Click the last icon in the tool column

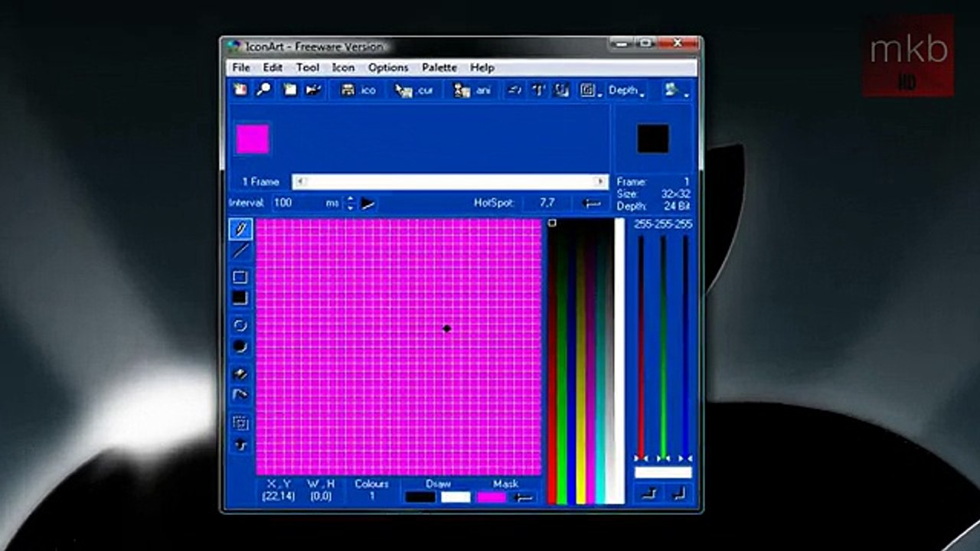coord(240,445)
